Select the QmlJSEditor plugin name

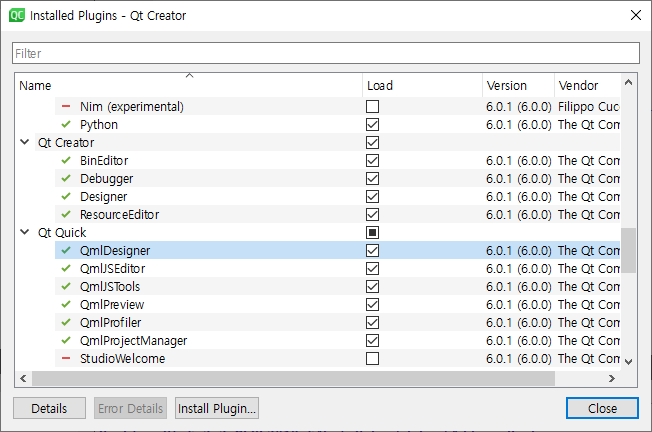tap(112, 269)
